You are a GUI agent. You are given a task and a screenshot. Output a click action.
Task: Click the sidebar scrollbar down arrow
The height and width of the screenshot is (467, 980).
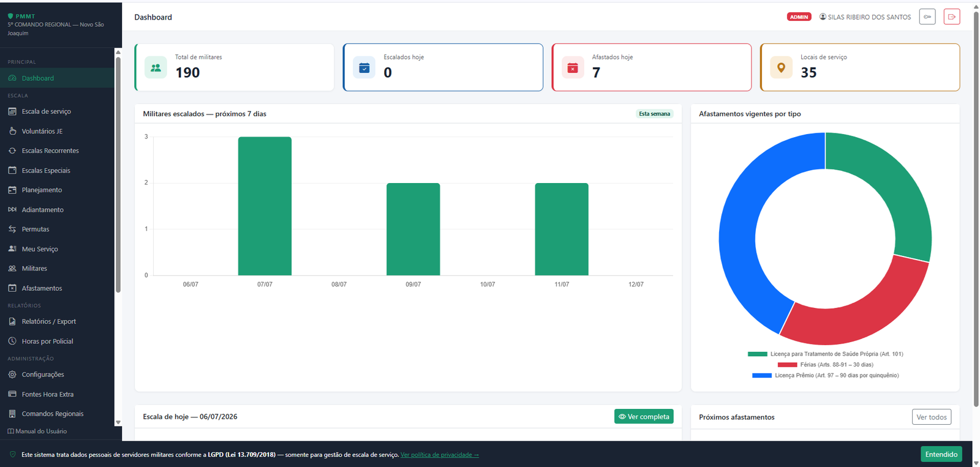coord(118,422)
